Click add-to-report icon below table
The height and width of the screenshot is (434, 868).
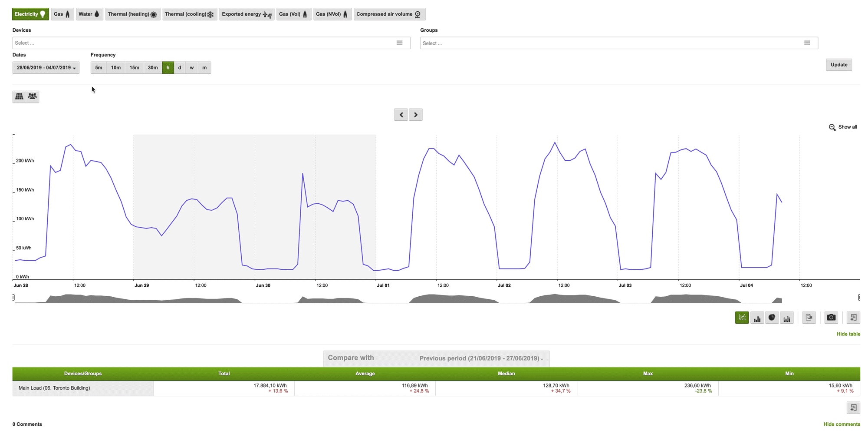pyautogui.click(x=853, y=407)
